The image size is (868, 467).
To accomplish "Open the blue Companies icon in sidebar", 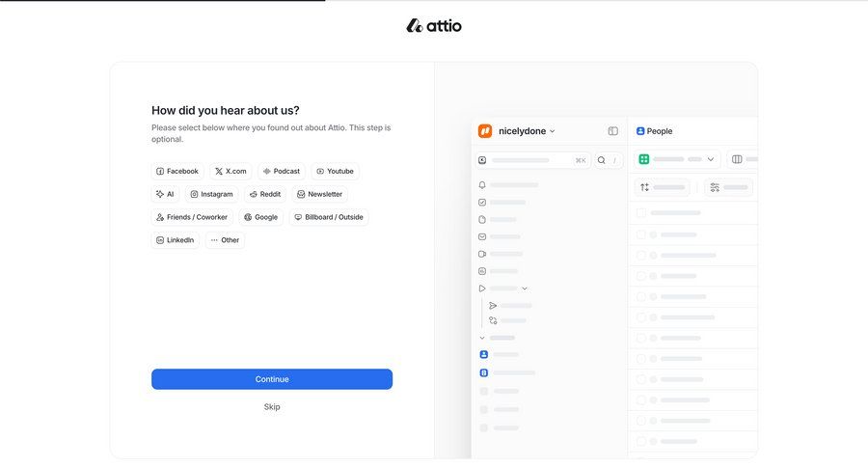I will (484, 373).
